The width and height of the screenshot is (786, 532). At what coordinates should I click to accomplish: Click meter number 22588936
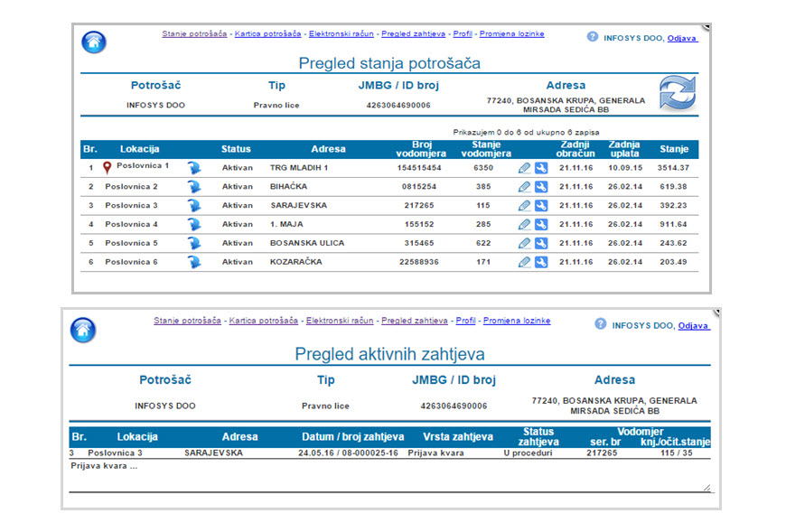coord(419,262)
